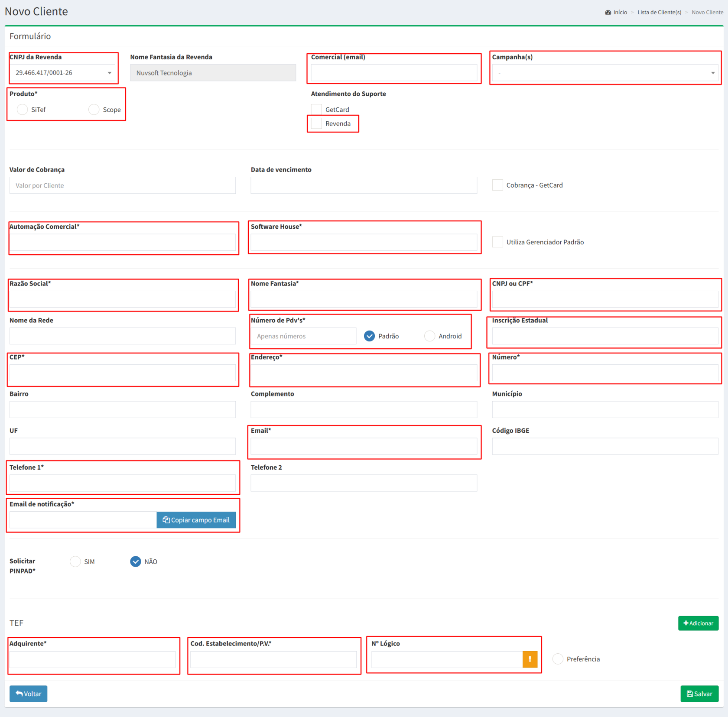Select the SiTef product option
This screenshot has width=728, height=717.
(22, 110)
